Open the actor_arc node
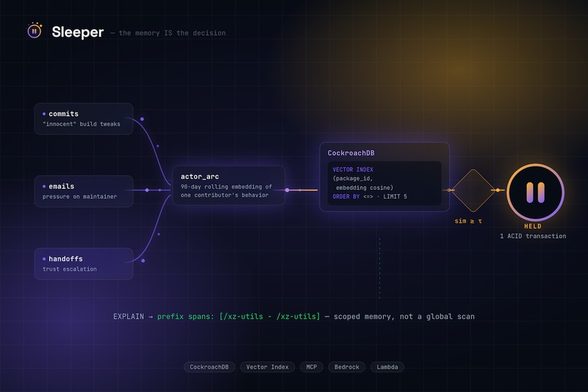This screenshot has width=588, height=392. (228, 185)
